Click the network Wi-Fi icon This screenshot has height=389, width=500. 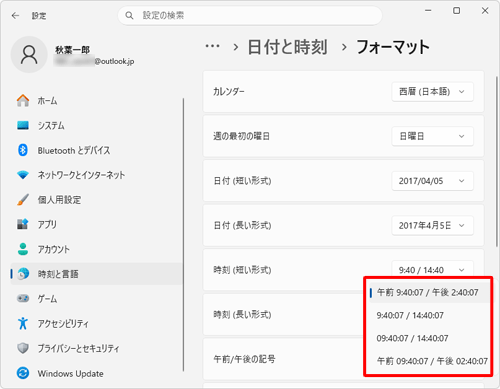(23, 175)
